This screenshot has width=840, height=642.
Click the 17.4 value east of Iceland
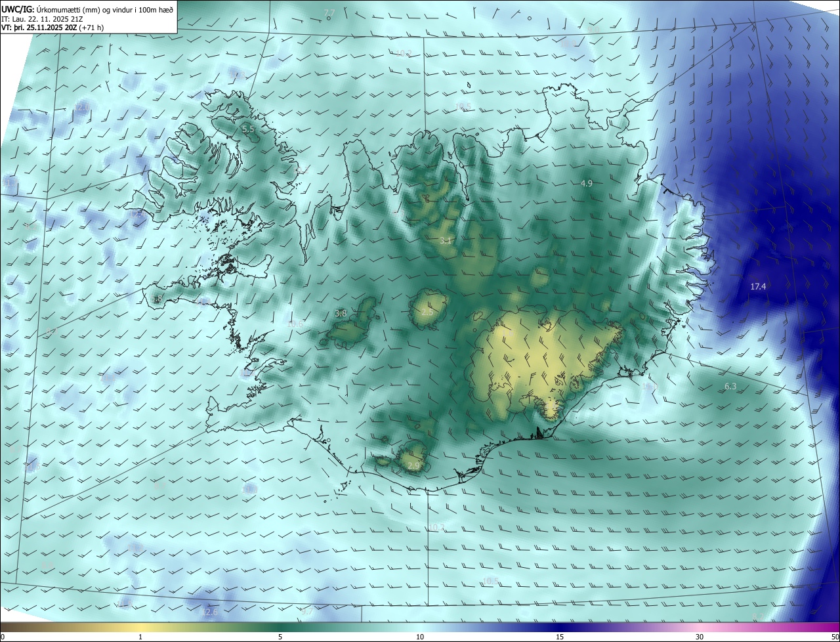[759, 286]
